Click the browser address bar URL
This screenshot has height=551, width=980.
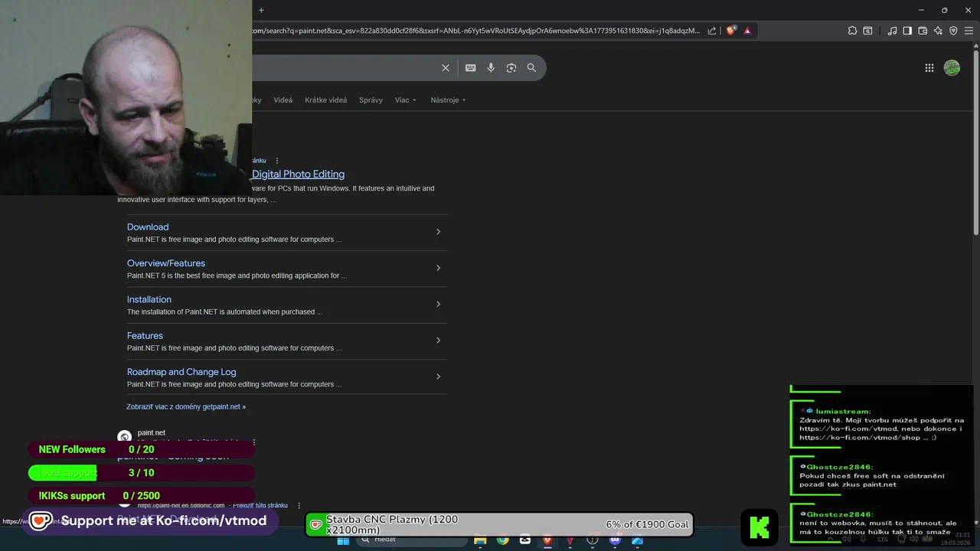pyautogui.click(x=475, y=31)
